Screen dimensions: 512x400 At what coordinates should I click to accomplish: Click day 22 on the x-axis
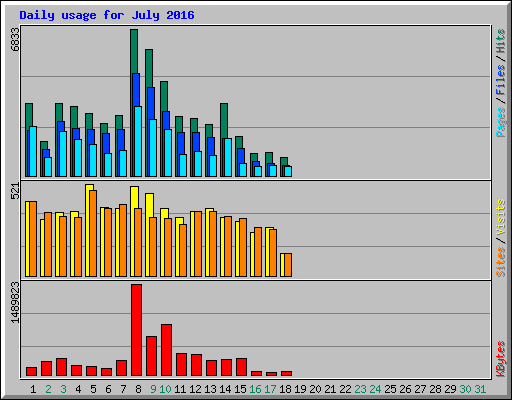[345, 389]
